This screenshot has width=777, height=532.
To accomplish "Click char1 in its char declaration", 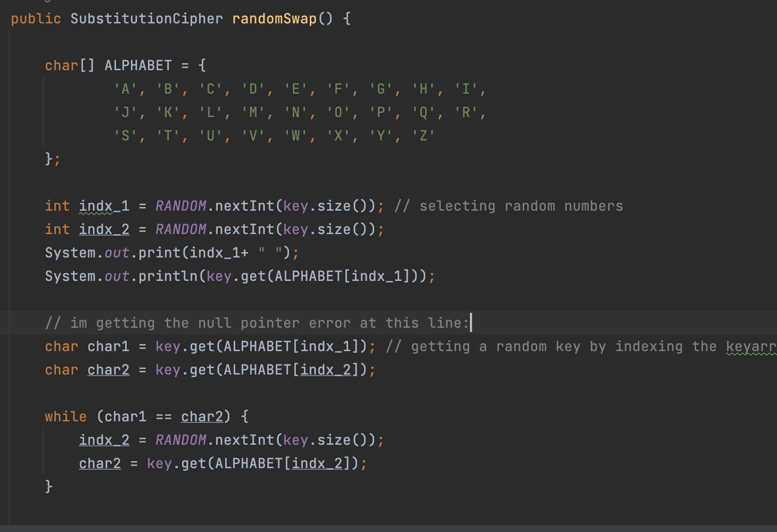I will [x=108, y=346].
